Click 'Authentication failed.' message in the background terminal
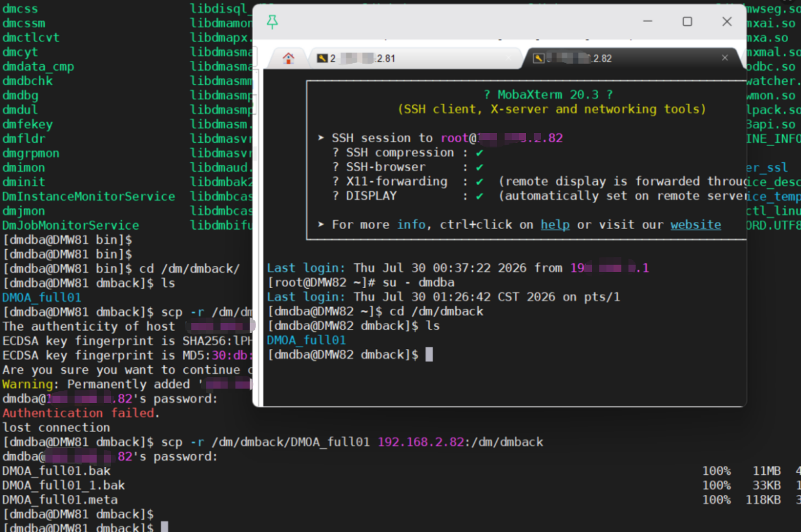 [81, 413]
